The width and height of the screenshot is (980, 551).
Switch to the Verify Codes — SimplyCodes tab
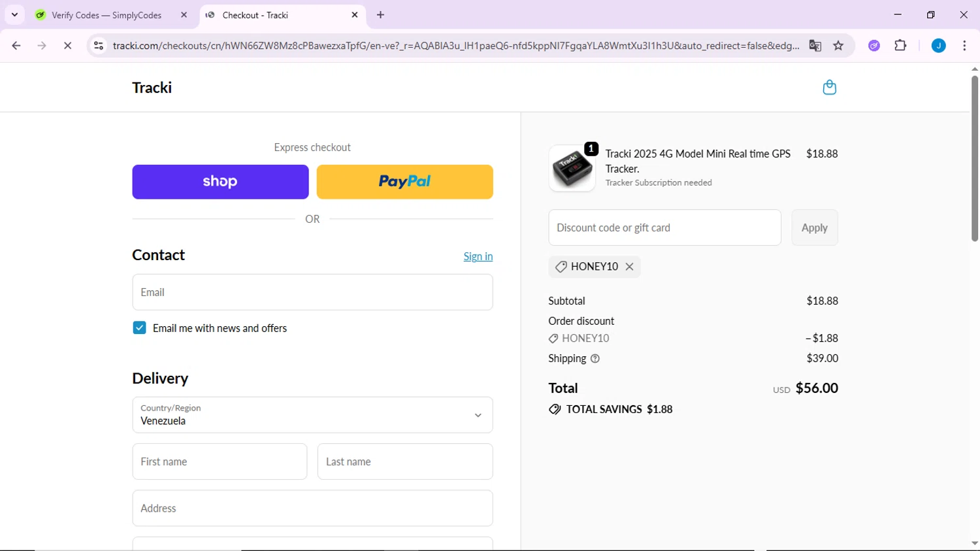(112, 15)
